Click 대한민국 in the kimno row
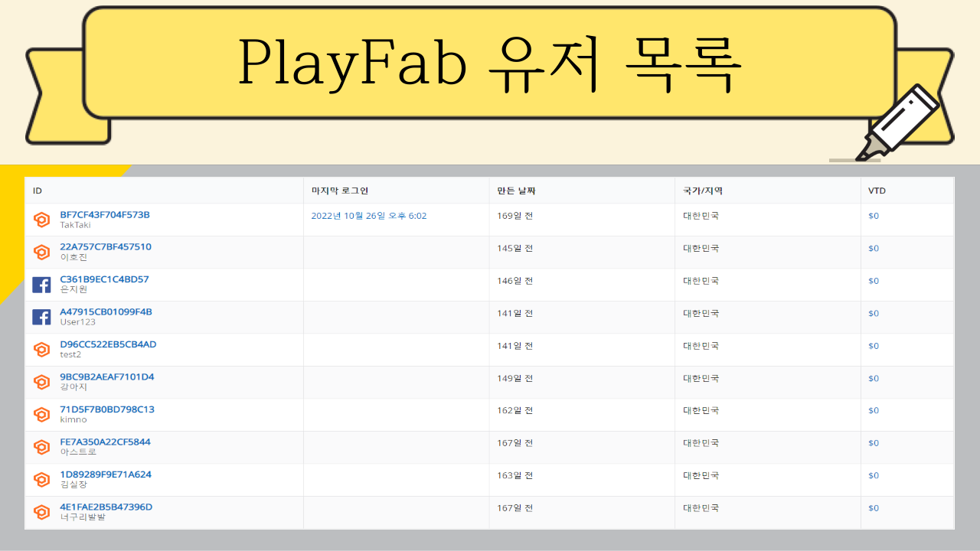This screenshot has width=980, height=551. pyautogui.click(x=701, y=410)
